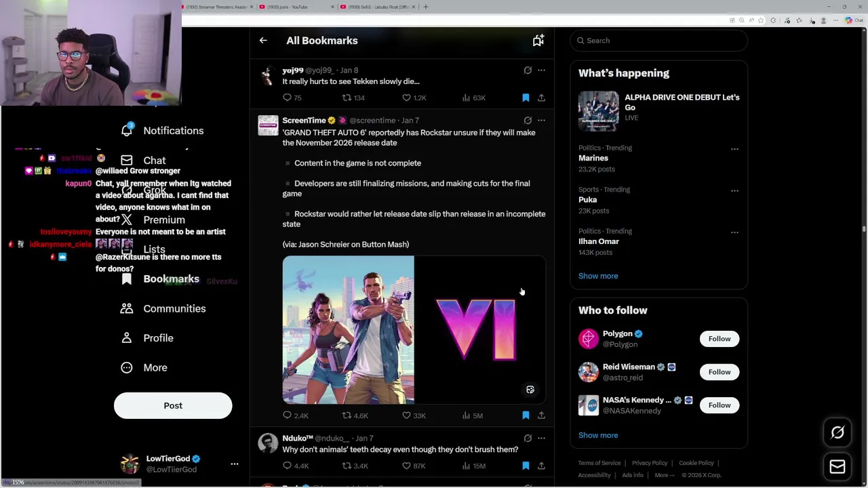Toggle bookmark on Nduko post
Image resolution: width=868 pixels, height=488 pixels.
(x=526, y=466)
